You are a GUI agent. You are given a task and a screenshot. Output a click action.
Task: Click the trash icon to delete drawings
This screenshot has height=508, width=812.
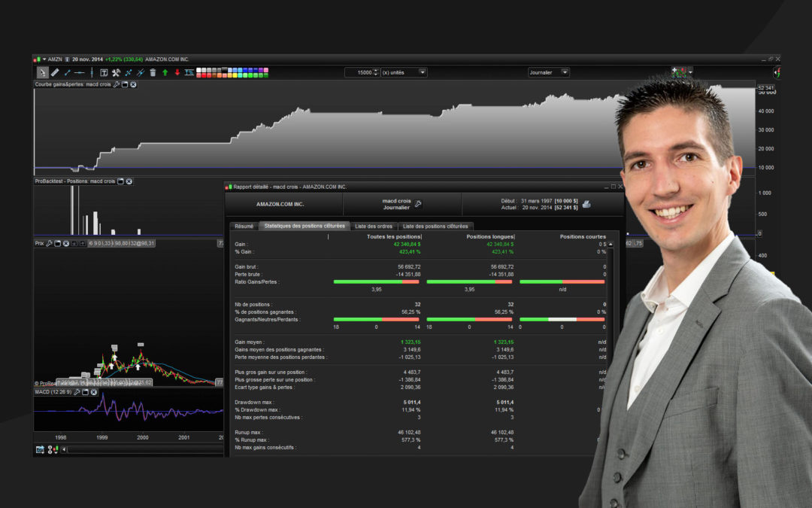point(153,72)
